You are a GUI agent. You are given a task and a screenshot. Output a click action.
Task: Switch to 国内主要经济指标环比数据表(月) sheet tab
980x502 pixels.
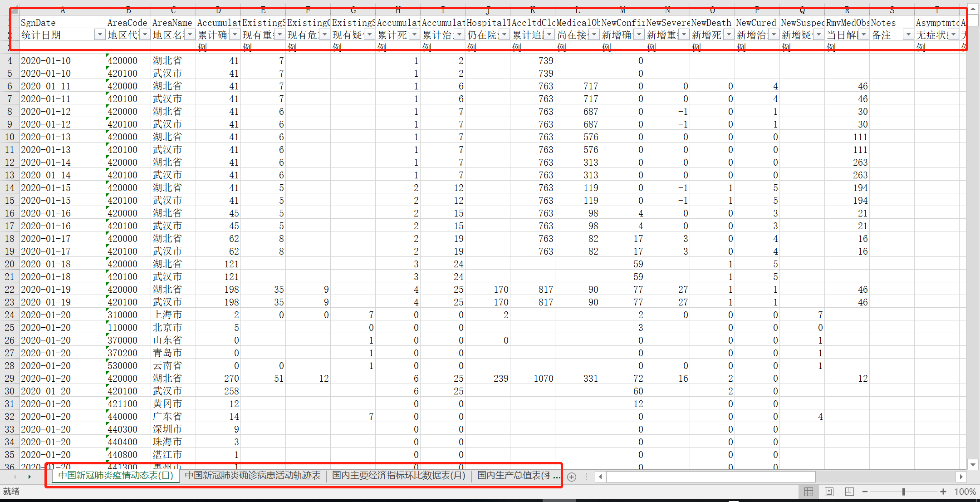click(x=398, y=475)
